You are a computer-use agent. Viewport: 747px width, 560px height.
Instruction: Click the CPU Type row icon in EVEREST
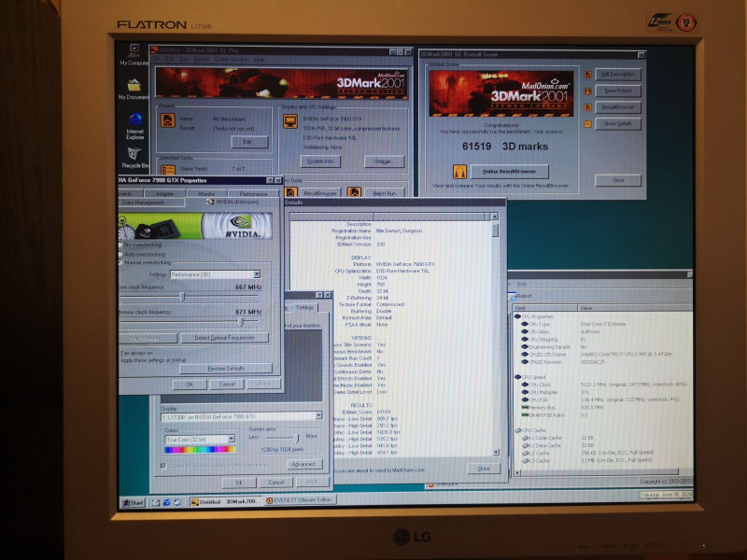525,324
